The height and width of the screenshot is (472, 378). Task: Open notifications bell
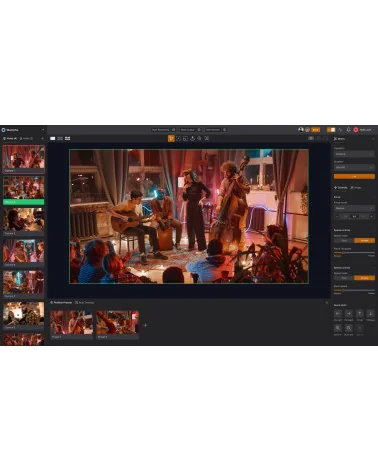tap(348, 130)
